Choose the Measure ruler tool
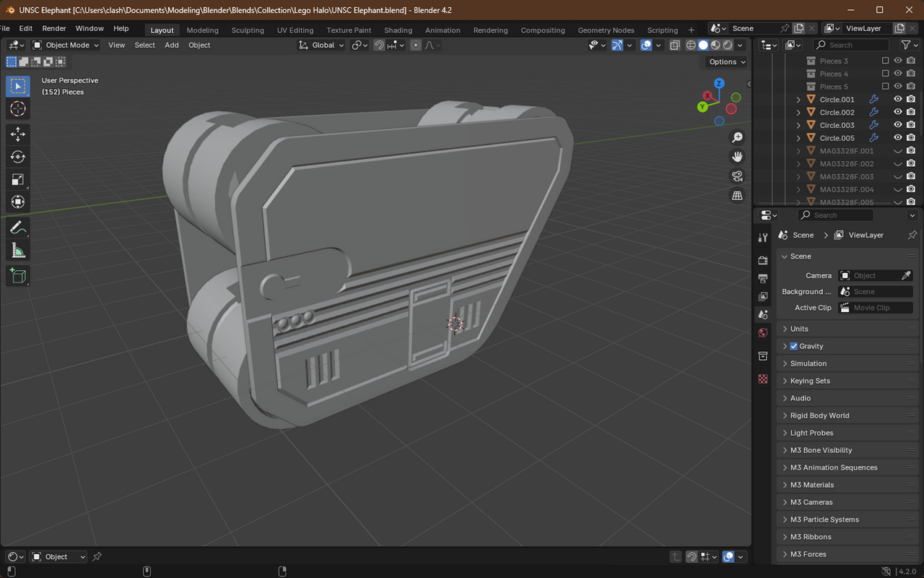Viewport: 924px width, 578px height. coord(18,251)
